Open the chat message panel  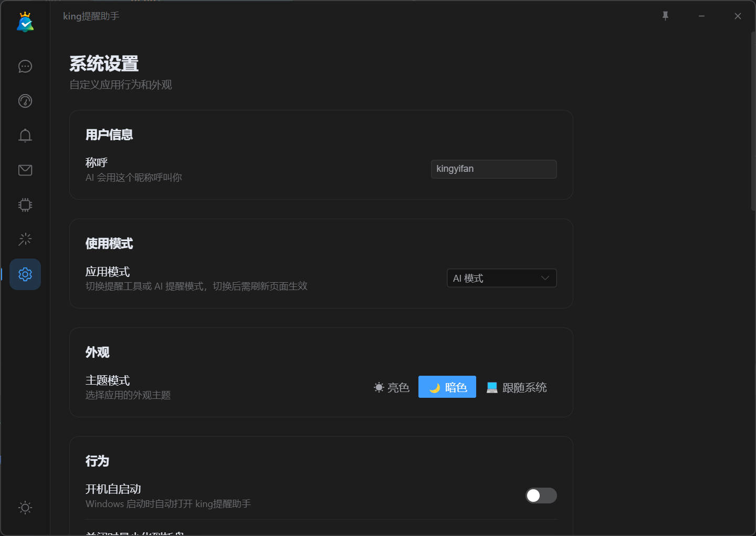coord(25,66)
